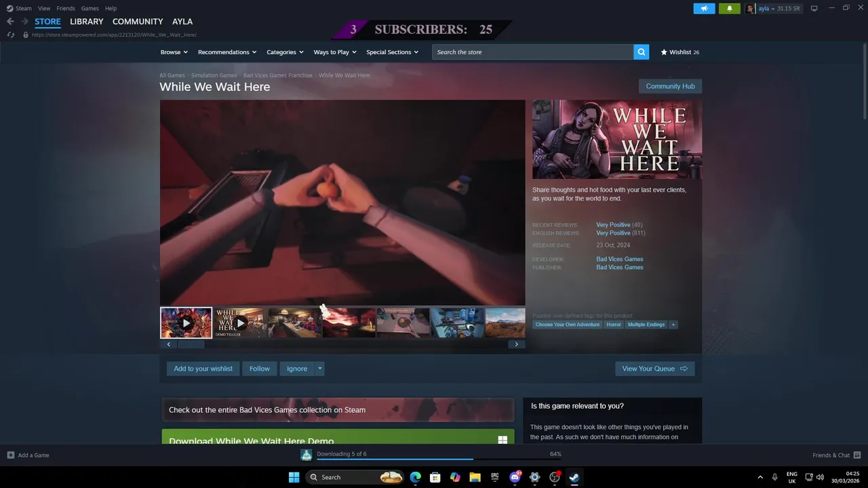The image size is (868, 488).
Task: Expand the Special Sections dropdown
Action: pos(392,52)
